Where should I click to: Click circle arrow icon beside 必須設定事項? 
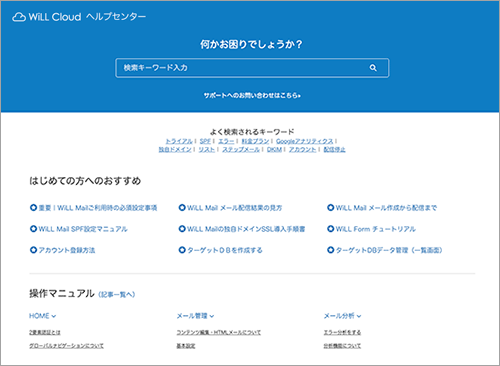(33, 208)
